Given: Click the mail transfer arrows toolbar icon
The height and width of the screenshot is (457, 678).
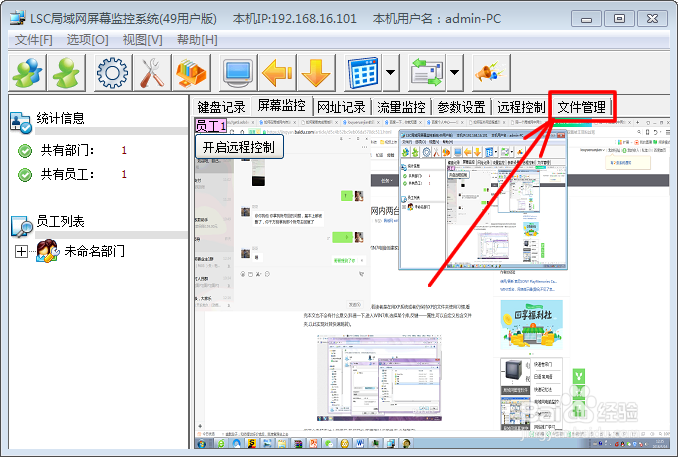Looking at the screenshot, I should (427, 72).
